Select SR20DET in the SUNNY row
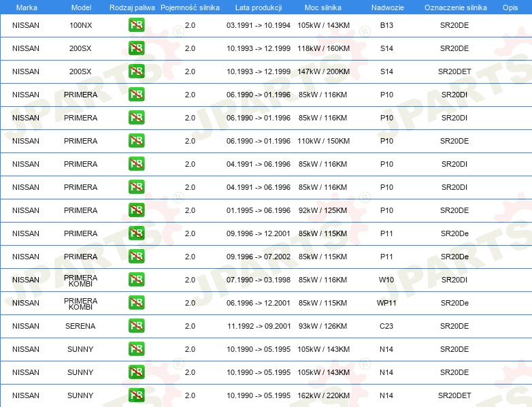Image resolution: width=532 pixels, height=407 pixels. click(x=454, y=395)
